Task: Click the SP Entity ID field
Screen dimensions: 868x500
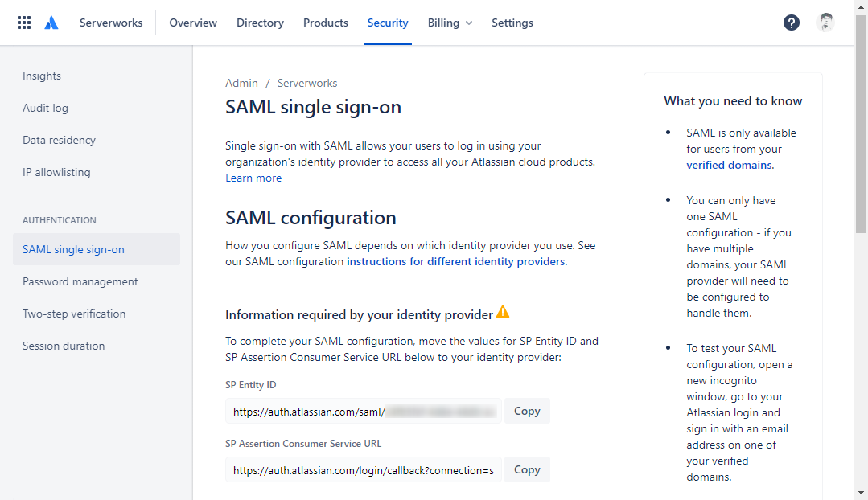Action: (363, 411)
